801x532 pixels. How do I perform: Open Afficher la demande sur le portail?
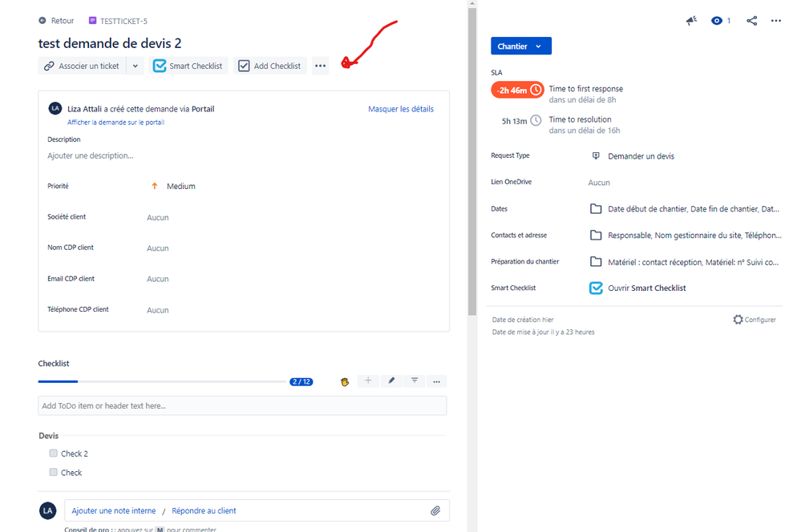(116, 123)
